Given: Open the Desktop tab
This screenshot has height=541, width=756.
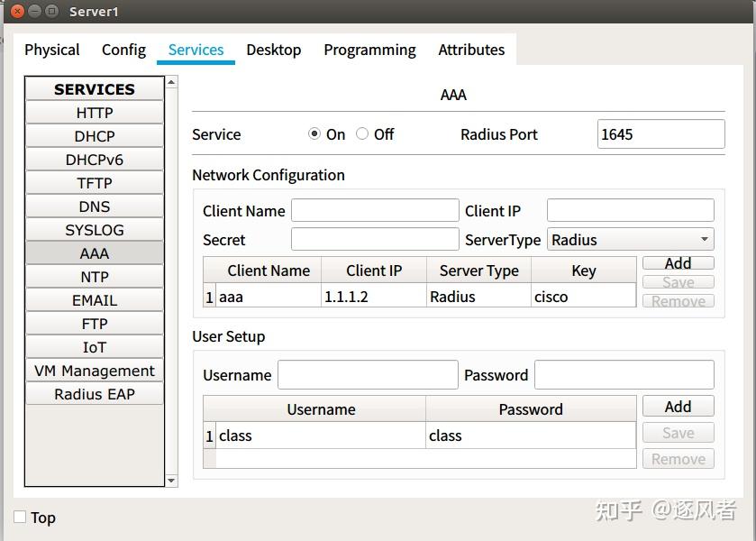Looking at the screenshot, I should click(273, 50).
